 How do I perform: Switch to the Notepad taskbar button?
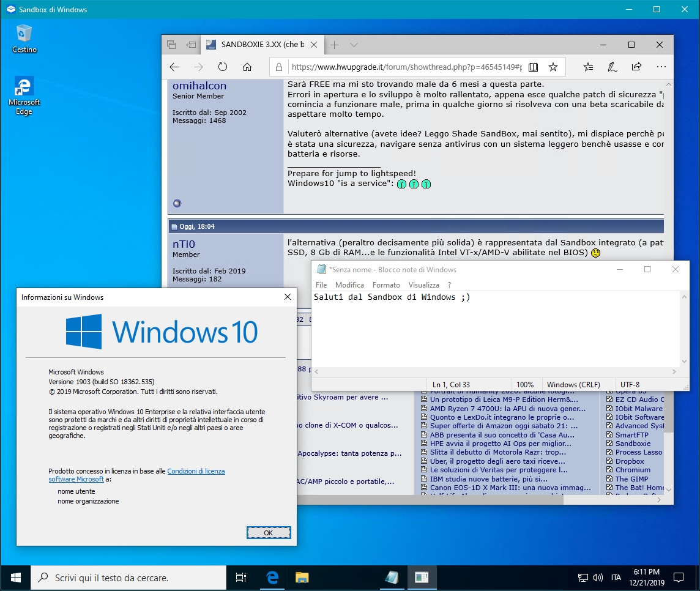tap(392, 578)
